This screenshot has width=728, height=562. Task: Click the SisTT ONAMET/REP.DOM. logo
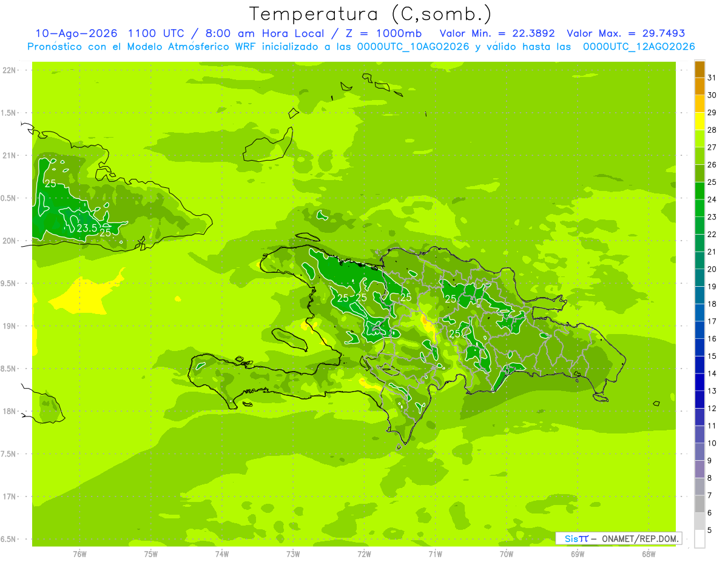618,538
